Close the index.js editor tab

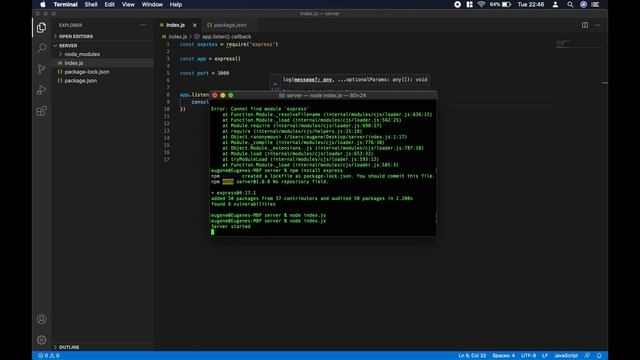click(x=195, y=25)
